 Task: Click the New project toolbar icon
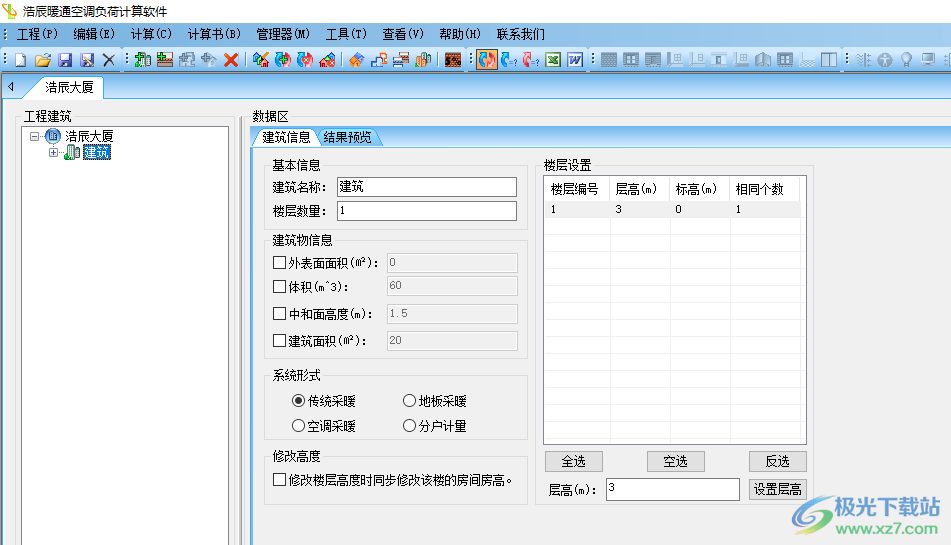21,59
